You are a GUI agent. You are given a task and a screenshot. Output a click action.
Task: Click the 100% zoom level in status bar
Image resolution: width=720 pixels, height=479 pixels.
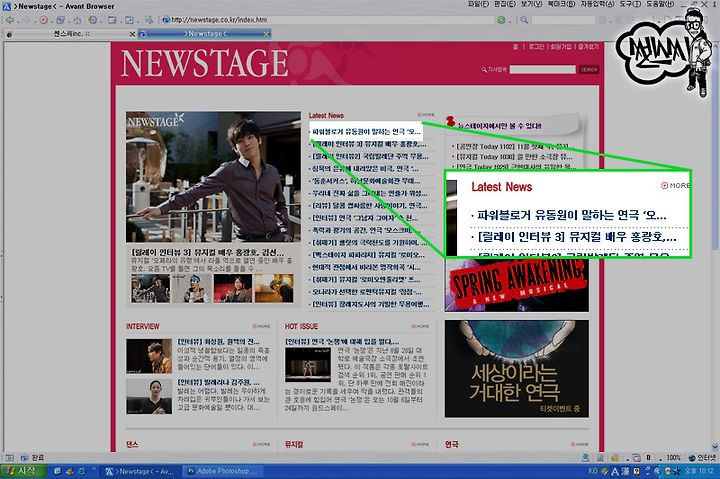click(673, 457)
